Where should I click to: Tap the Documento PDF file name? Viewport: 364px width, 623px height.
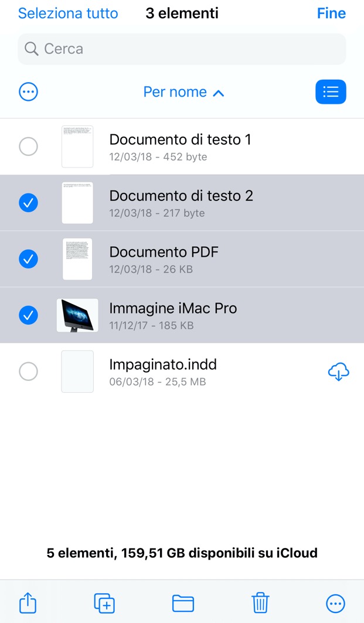164,252
